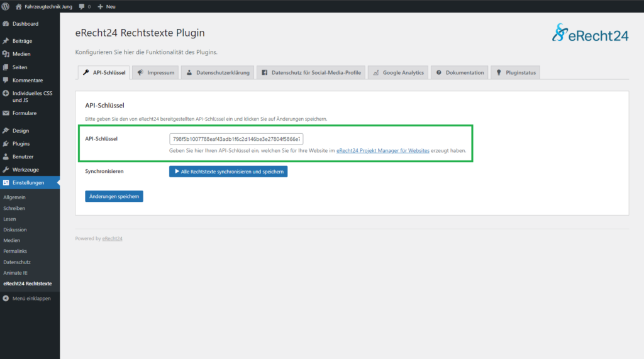Open the Pluginstatus tab

pos(515,73)
